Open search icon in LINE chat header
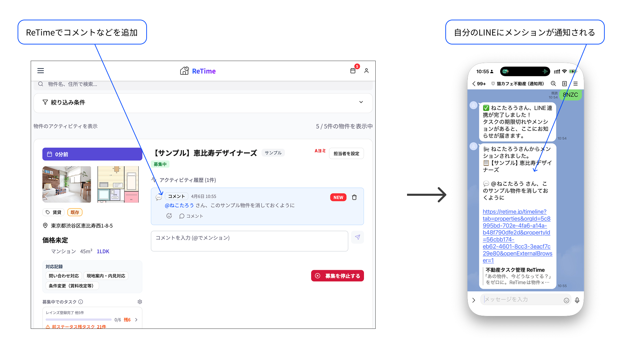 point(553,83)
